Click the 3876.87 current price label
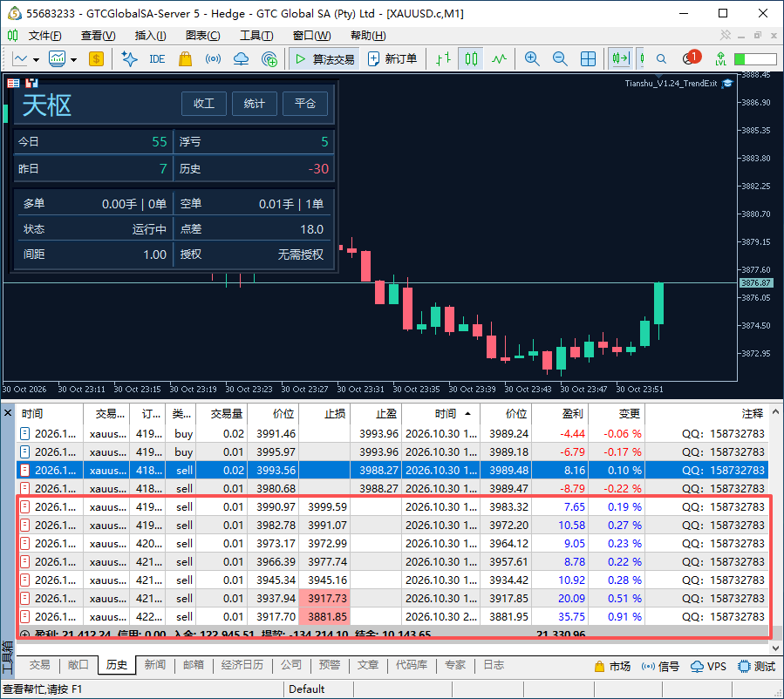 pyautogui.click(x=756, y=282)
